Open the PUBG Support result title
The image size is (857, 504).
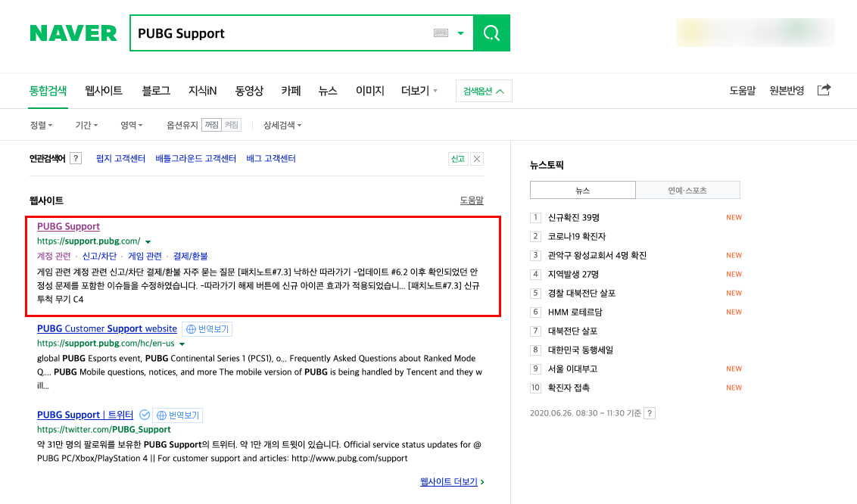[x=68, y=226]
